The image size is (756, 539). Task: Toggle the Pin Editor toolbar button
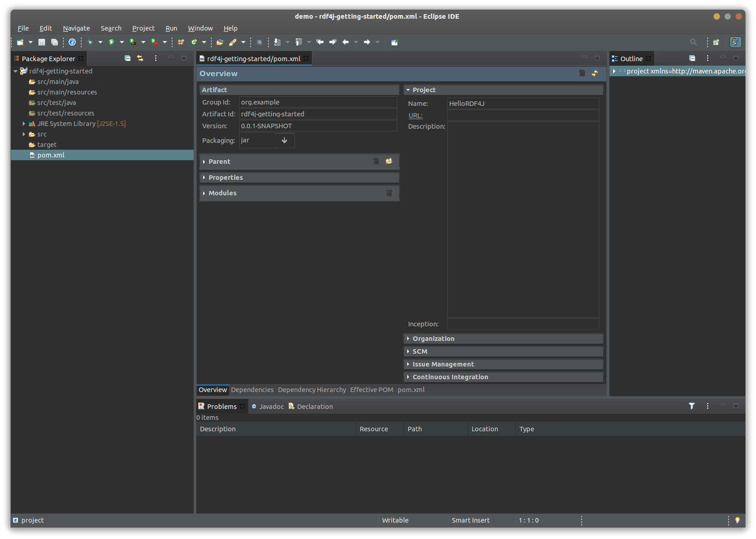click(395, 42)
